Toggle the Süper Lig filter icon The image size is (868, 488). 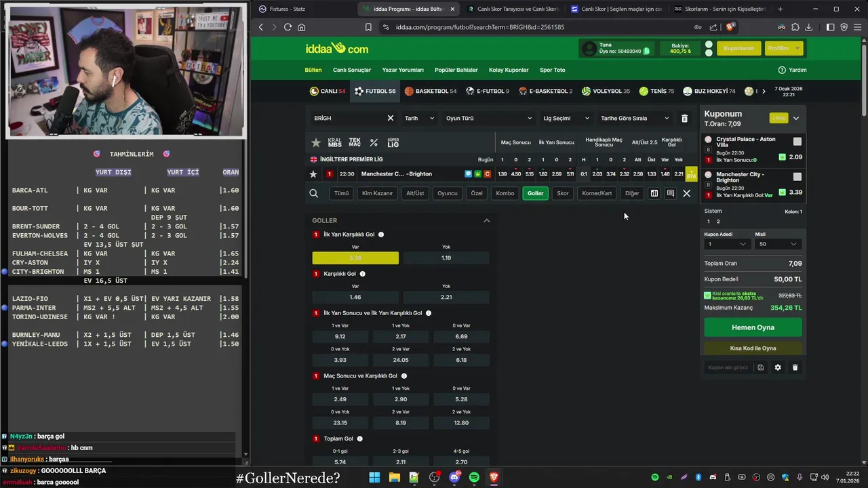click(x=393, y=142)
